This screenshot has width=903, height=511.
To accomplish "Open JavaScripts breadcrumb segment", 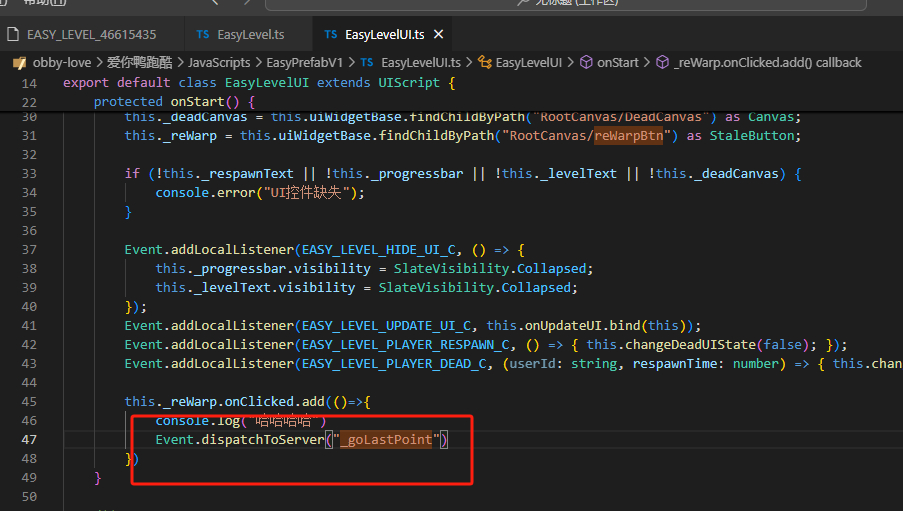I will [219, 62].
